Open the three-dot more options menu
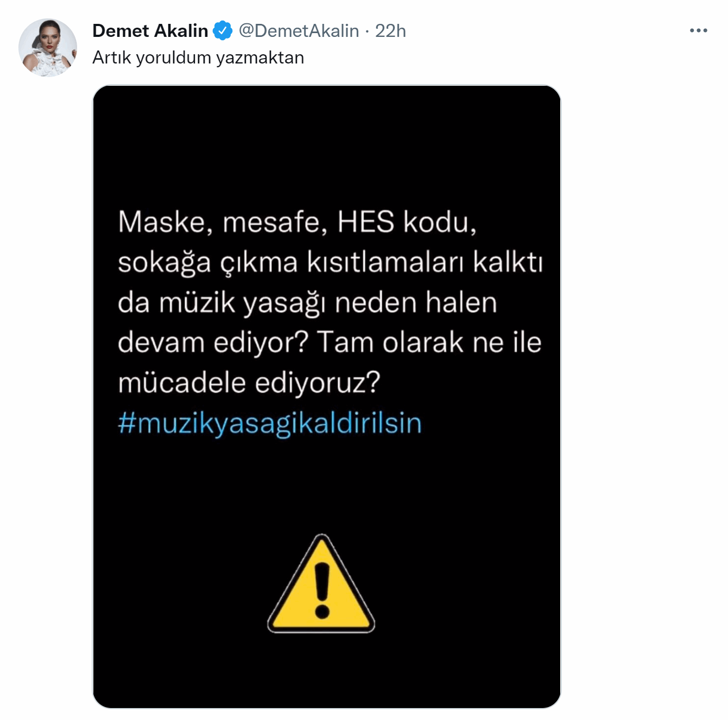 pyautogui.click(x=698, y=30)
